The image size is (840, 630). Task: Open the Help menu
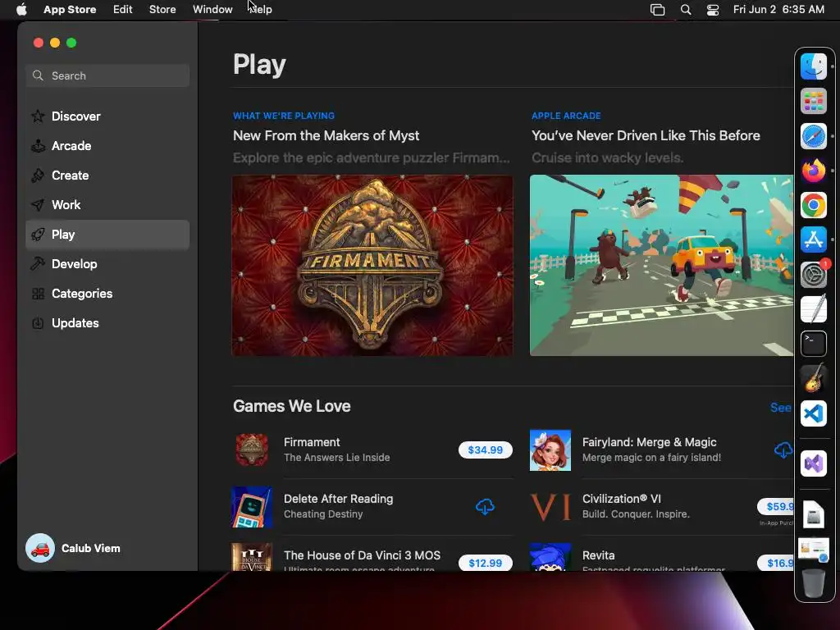(x=261, y=10)
